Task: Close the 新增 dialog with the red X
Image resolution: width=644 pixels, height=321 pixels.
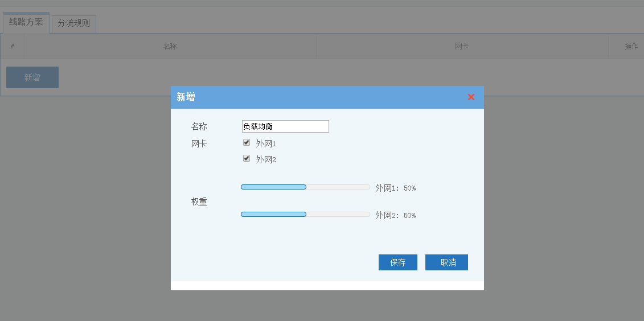Action: (x=471, y=97)
